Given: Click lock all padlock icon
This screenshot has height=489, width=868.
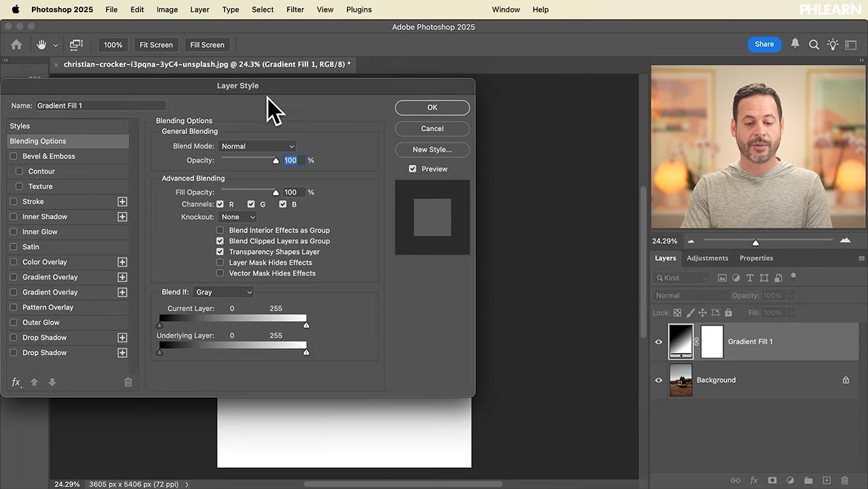Looking at the screenshot, I should (x=728, y=313).
